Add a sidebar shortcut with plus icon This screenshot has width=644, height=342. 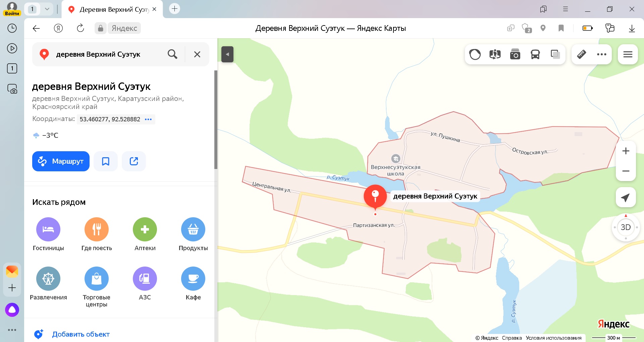[12, 288]
